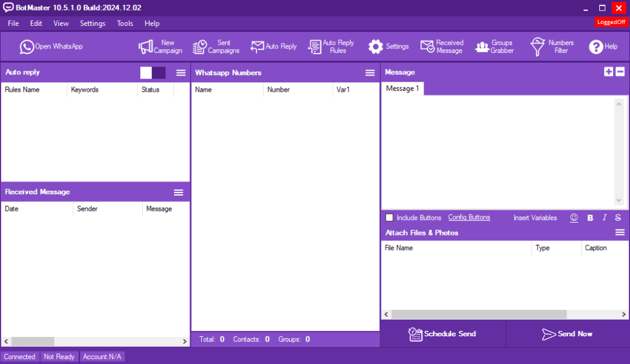Viewport: 630px width, 364px height.
Task: Open Auto Reply Rules
Action: 331,47
